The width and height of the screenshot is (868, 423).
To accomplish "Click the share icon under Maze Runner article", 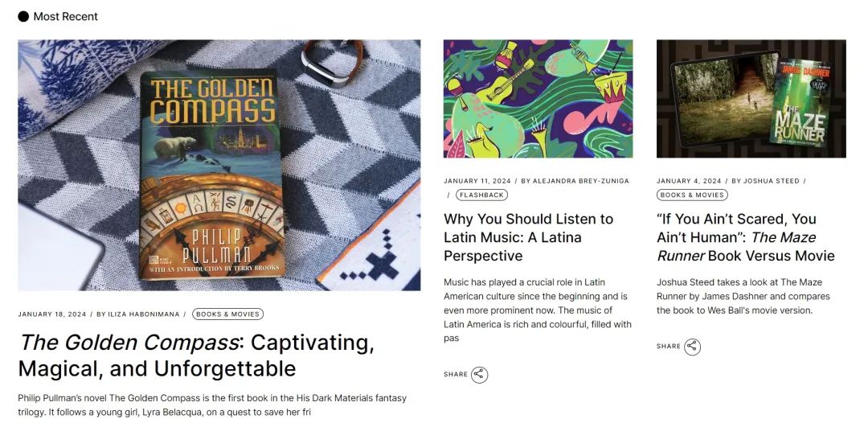I will point(692,347).
